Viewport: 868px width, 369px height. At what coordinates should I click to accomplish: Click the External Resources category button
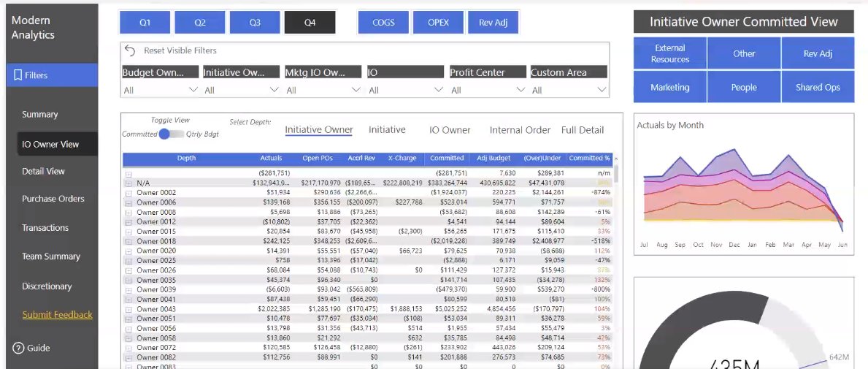point(670,53)
